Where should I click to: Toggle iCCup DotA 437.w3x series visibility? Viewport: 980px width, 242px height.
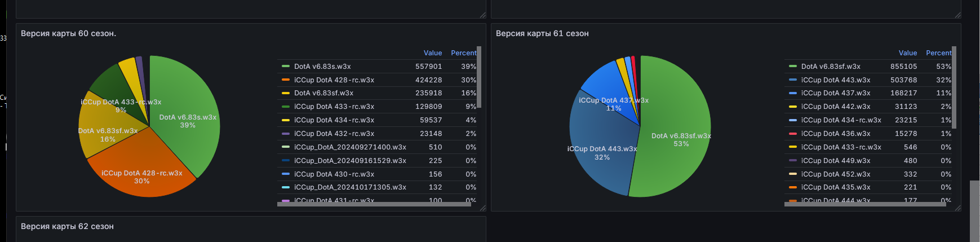[835, 93]
